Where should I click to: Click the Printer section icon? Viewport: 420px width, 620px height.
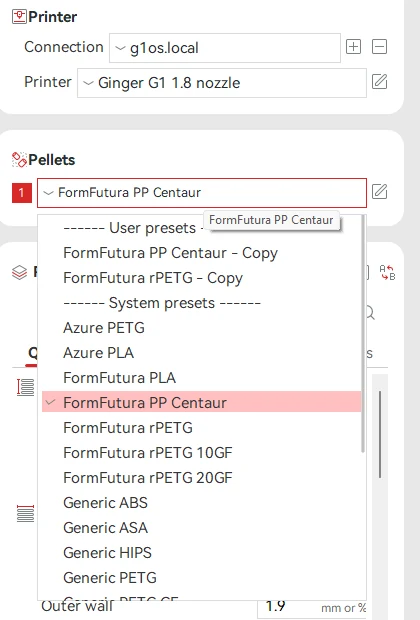tap(19, 17)
